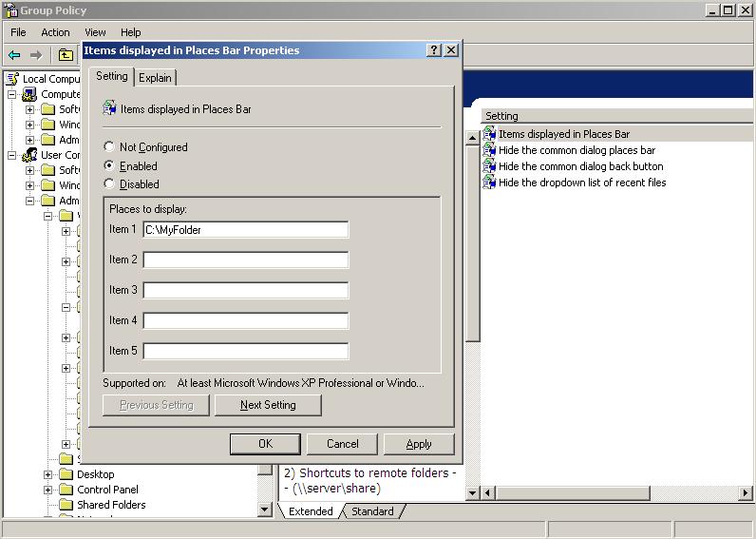This screenshot has height=539, width=756.
Task: Expand Software Settings under Computer Configuration
Action: tap(29, 109)
